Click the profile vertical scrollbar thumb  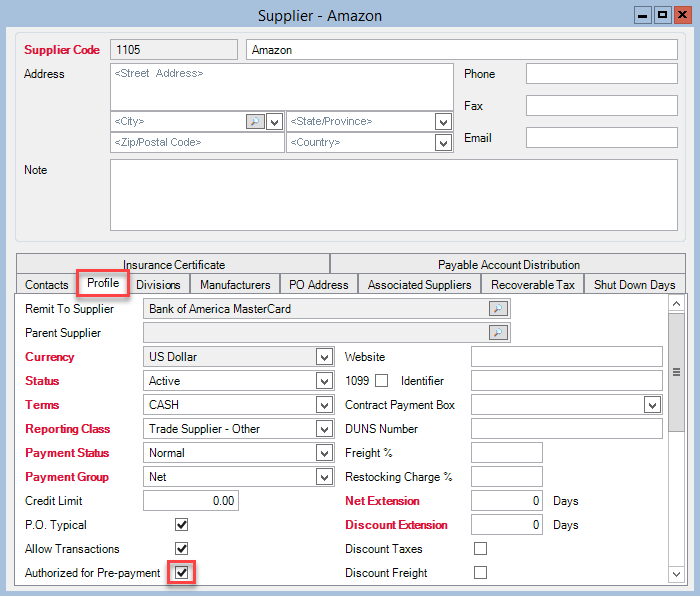pyautogui.click(x=676, y=372)
